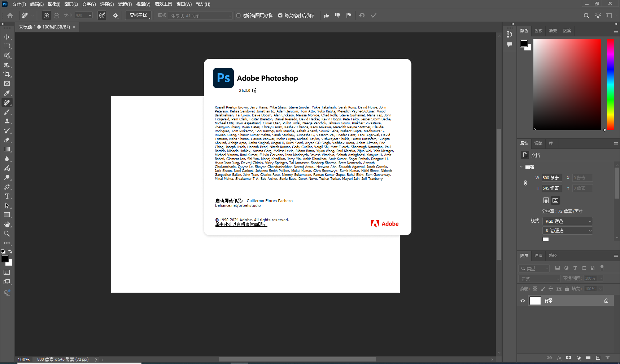Image resolution: width=620 pixels, height=364 pixels.
Task: Toggle the width-height link chain icon
Action: click(525, 183)
